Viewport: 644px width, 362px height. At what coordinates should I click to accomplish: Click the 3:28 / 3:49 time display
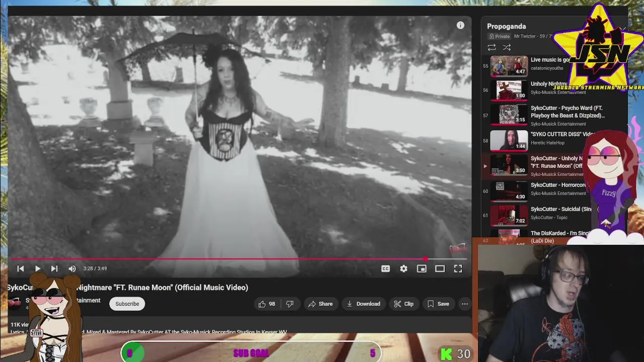(x=95, y=268)
